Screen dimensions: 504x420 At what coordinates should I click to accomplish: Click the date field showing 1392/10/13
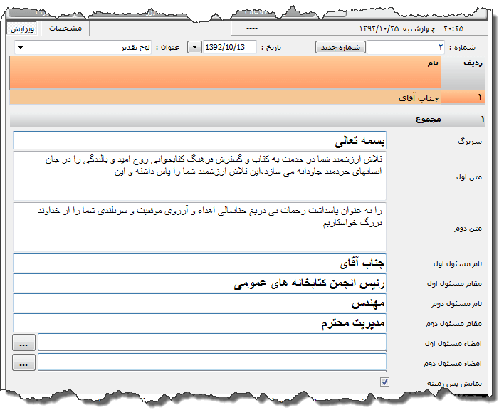pyautogui.click(x=230, y=47)
